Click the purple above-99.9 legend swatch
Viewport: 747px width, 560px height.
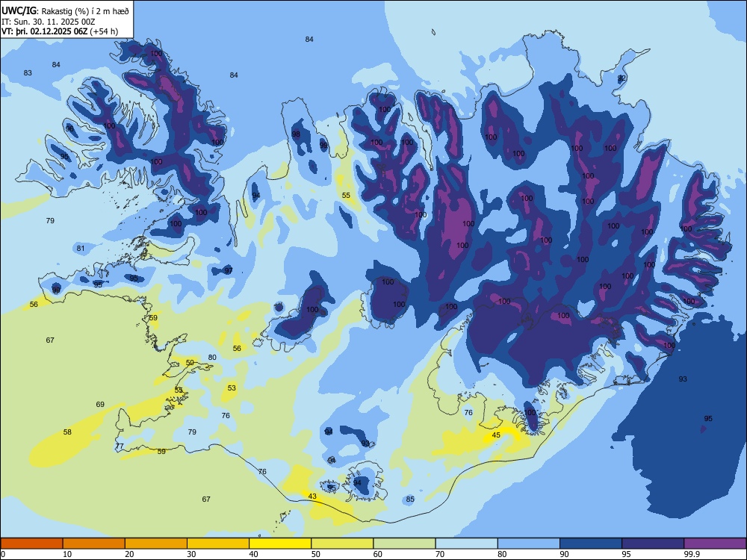tap(715, 544)
